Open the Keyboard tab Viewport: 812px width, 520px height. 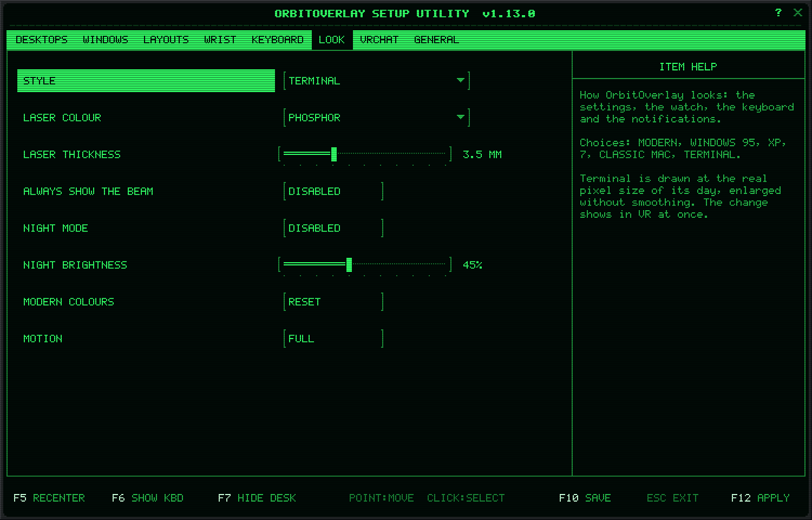coord(278,40)
